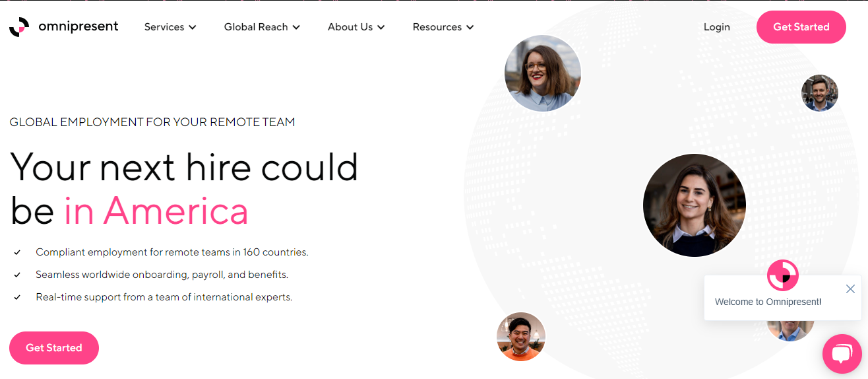
Task: Click 'Real-time support from a team' line
Action: point(164,297)
